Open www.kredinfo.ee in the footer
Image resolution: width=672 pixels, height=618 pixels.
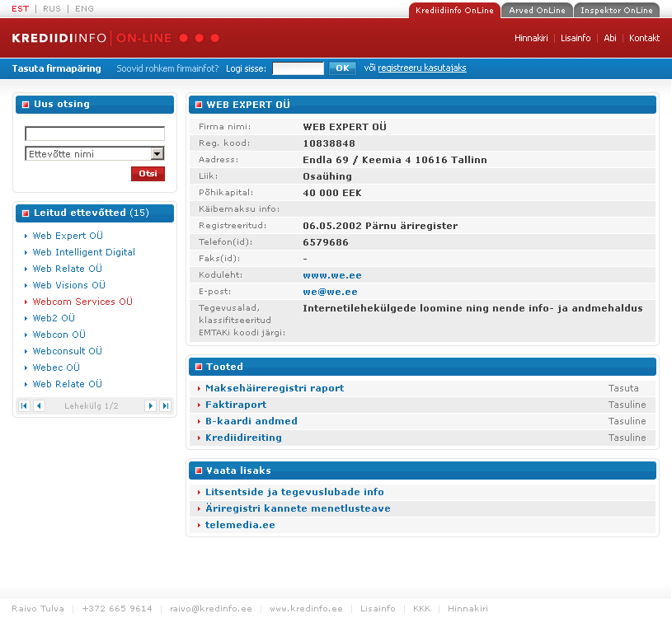pos(307,609)
